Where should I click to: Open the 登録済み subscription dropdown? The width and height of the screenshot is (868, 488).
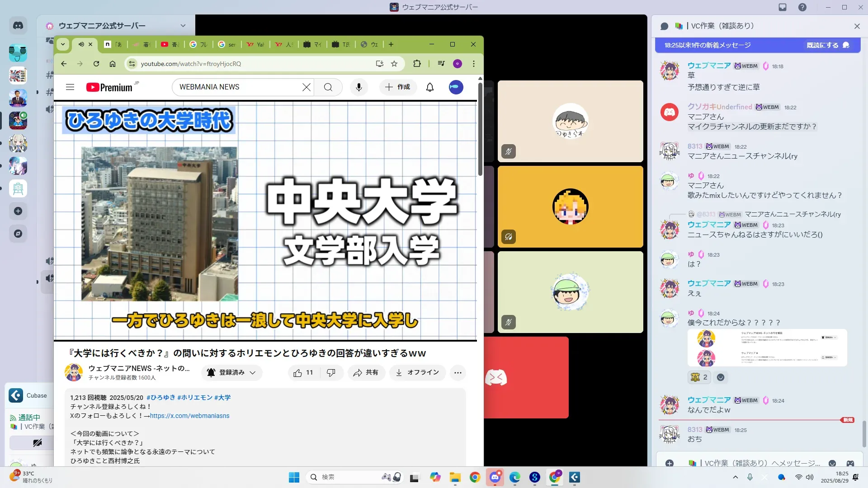point(232,373)
